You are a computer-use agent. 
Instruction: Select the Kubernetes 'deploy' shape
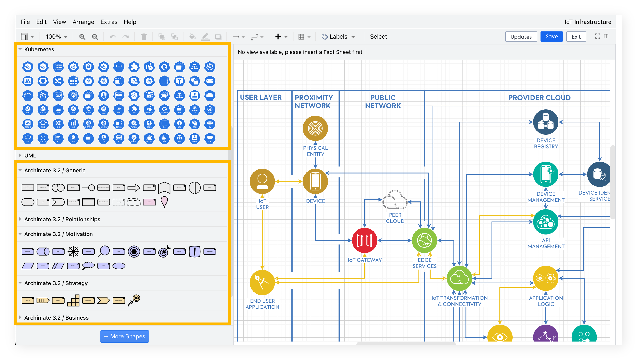[x=164, y=110]
